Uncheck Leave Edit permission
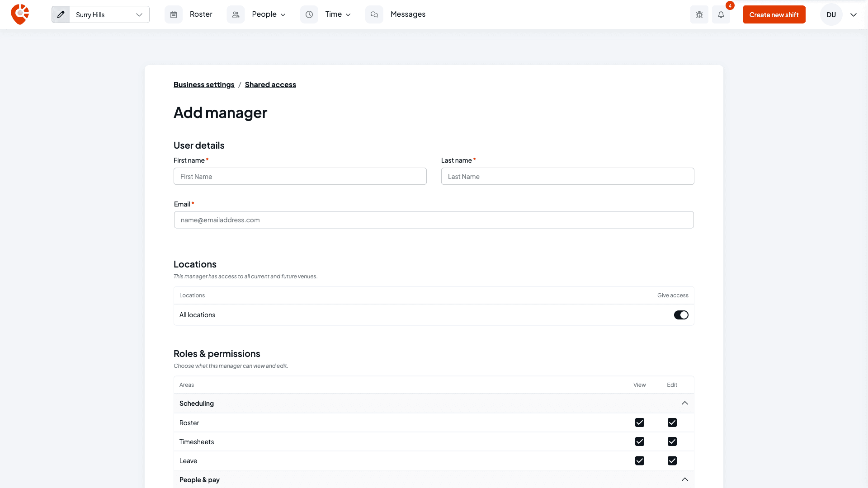 tap(672, 460)
